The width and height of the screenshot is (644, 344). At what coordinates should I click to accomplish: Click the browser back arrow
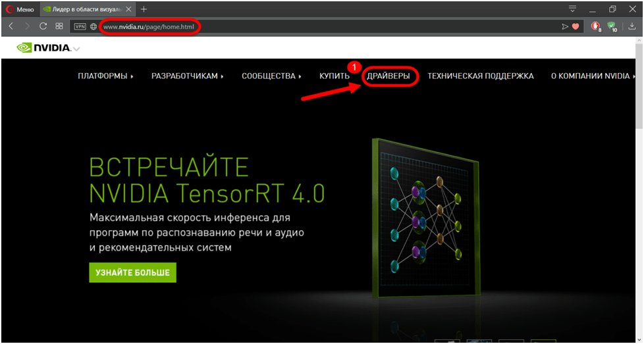(x=11, y=26)
